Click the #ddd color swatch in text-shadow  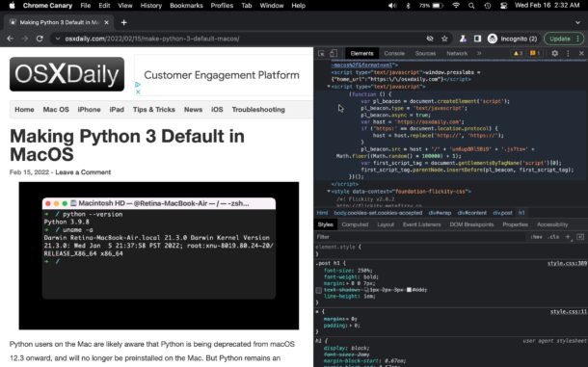[409, 290]
